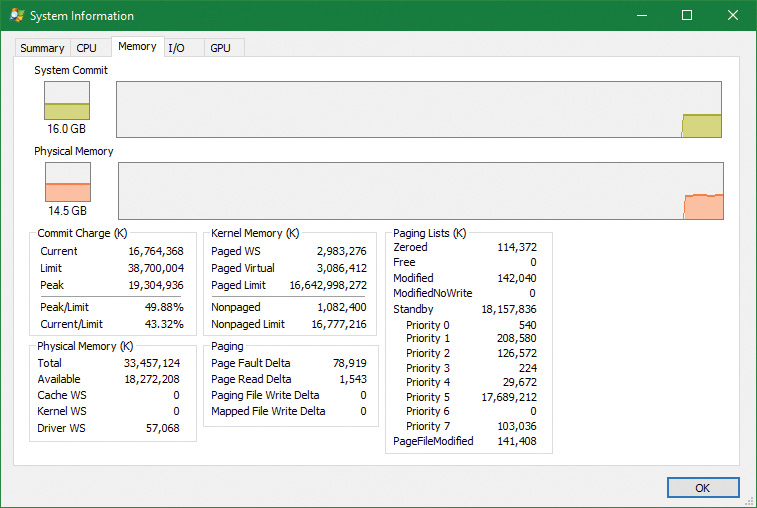Show the GPU tab
The height and width of the screenshot is (508, 757).
220,48
